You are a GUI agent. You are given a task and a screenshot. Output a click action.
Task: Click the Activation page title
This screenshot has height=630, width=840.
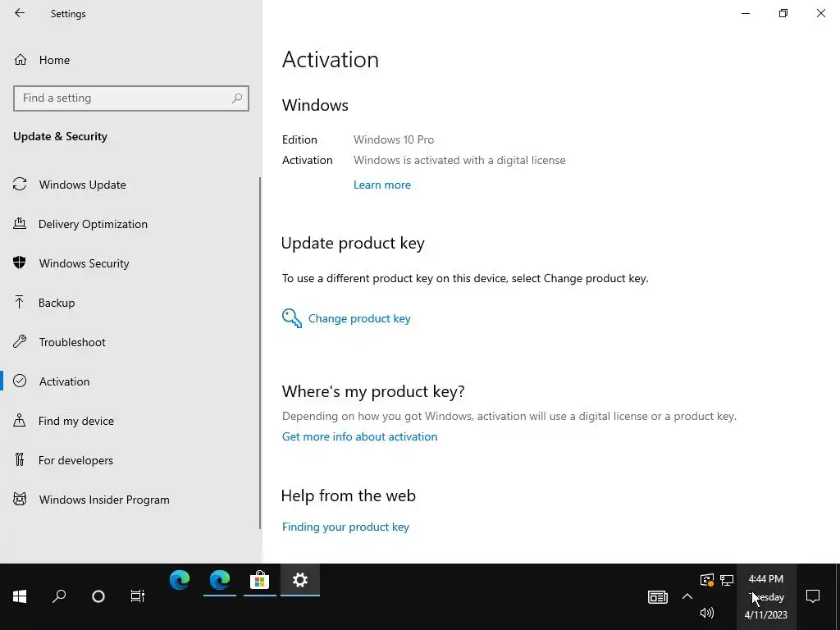point(331,59)
